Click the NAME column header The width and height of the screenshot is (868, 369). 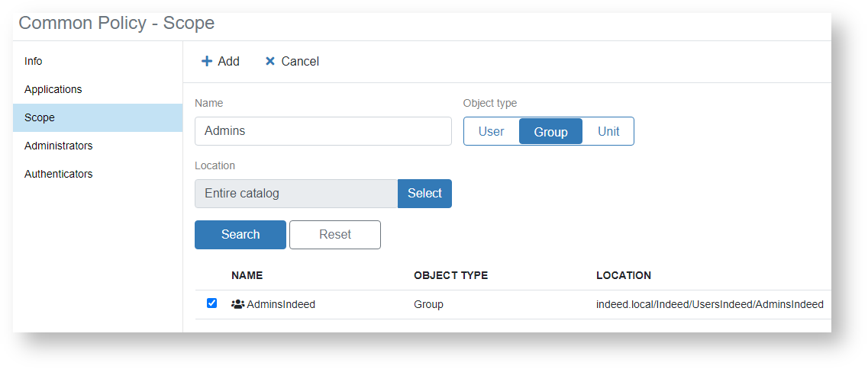[247, 275]
